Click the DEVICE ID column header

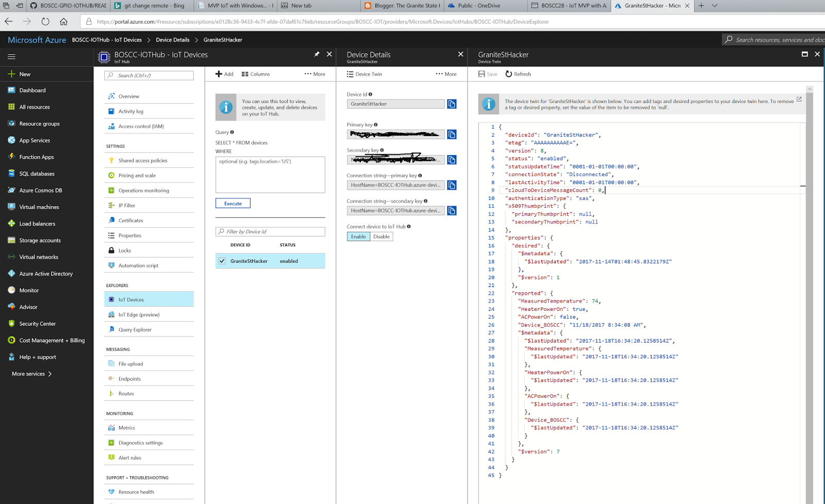tap(240, 245)
